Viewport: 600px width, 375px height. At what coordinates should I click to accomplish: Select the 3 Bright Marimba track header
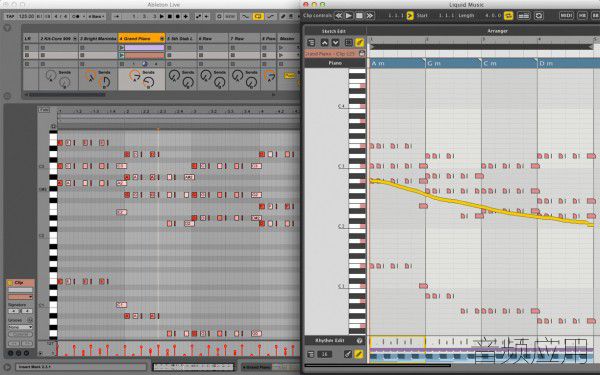(x=98, y=39)
